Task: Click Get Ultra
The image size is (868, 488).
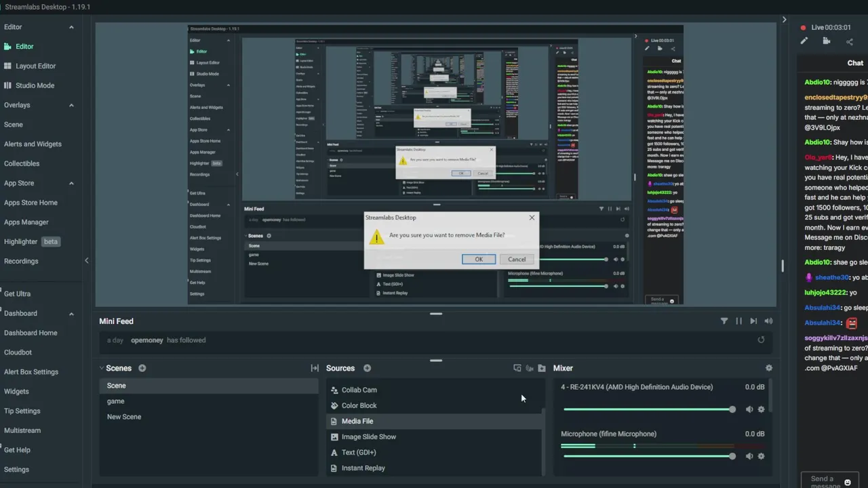Action: pos(17,294)
